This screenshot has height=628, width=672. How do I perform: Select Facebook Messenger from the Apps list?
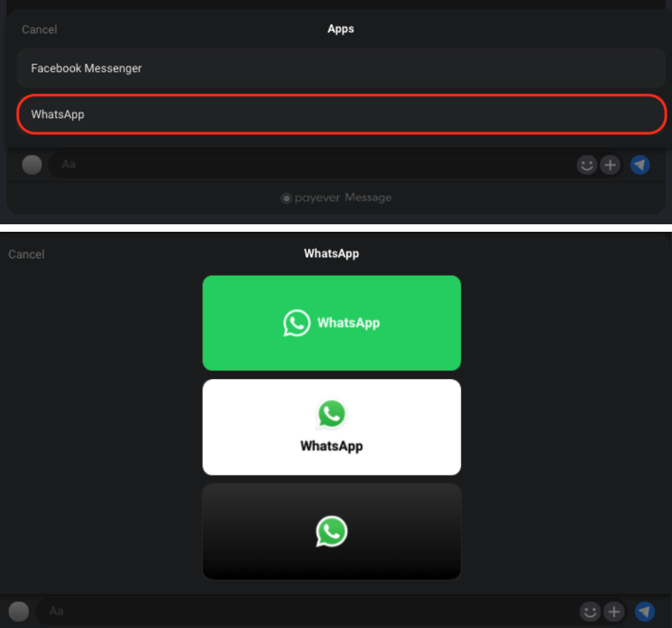point(341,68)
